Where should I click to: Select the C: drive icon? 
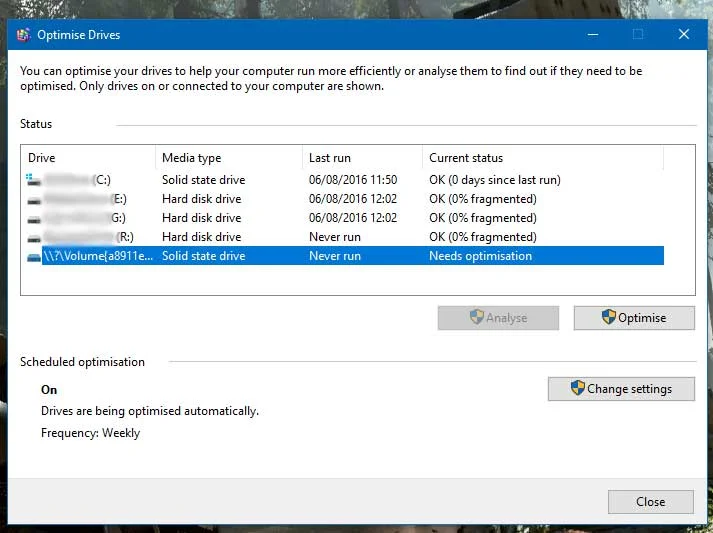tap(33, 180)
